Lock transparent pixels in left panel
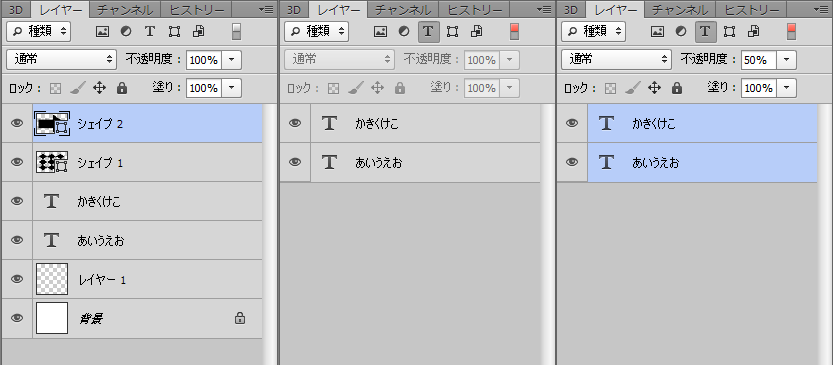Image resolution: width=834 pixels, height=365 pixels. (x=55, y=88)
